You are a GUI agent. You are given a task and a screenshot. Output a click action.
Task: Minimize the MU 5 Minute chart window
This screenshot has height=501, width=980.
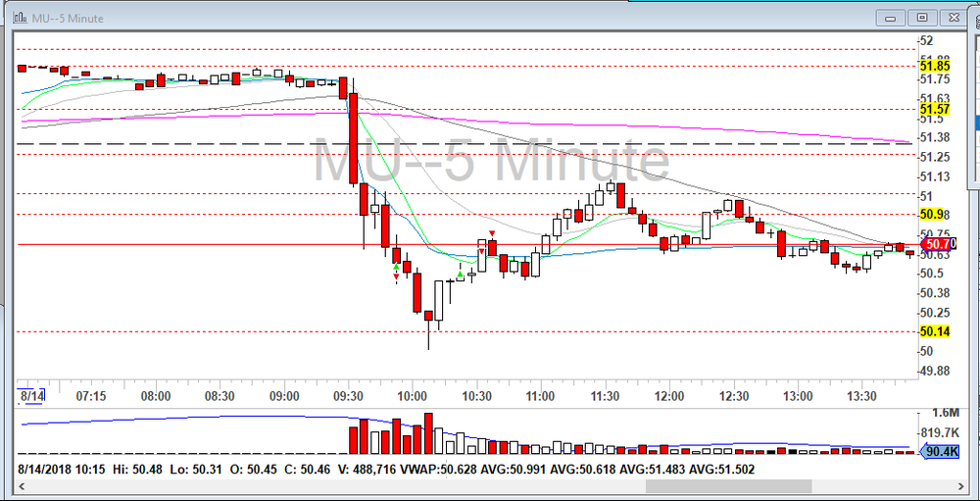click(x=892, y=17)
